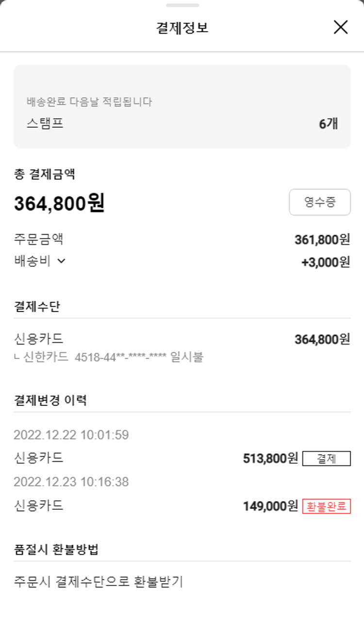
Task: Click the 품절시 환불방법 section header
Action: point(56,550)
